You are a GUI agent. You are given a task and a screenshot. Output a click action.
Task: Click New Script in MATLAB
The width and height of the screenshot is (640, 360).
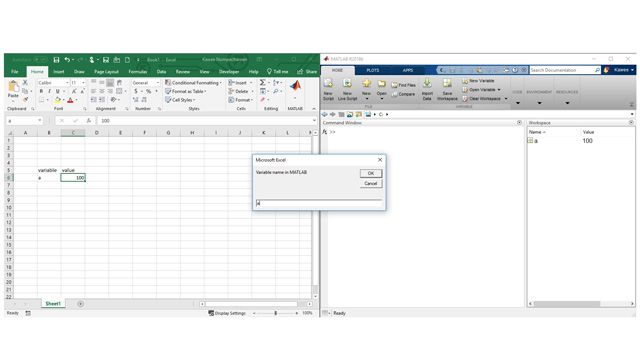pos(328,89)
